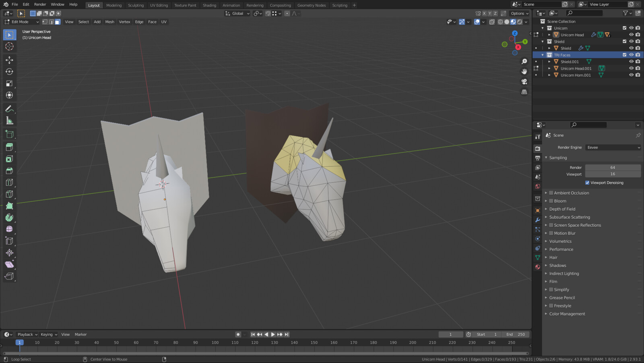Click the pan hand viewport icon
This screenshot has height=363, width=644.
(x=524, y=71)
